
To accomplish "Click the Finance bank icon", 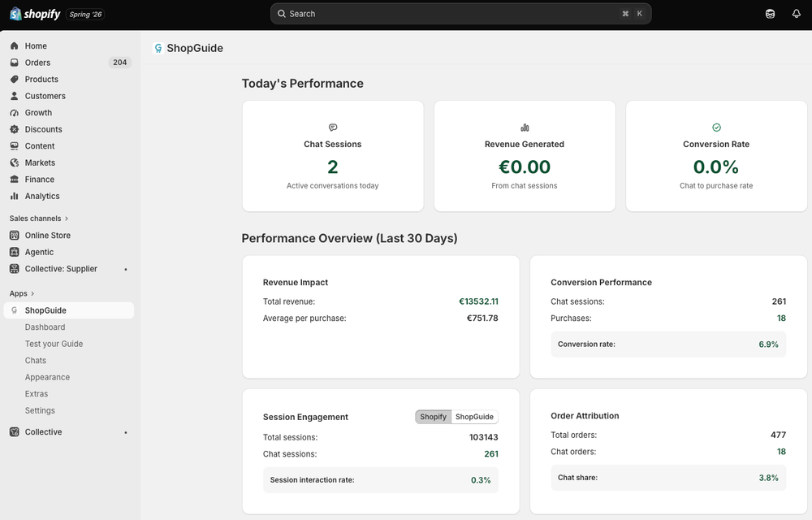I will [15, 180].
